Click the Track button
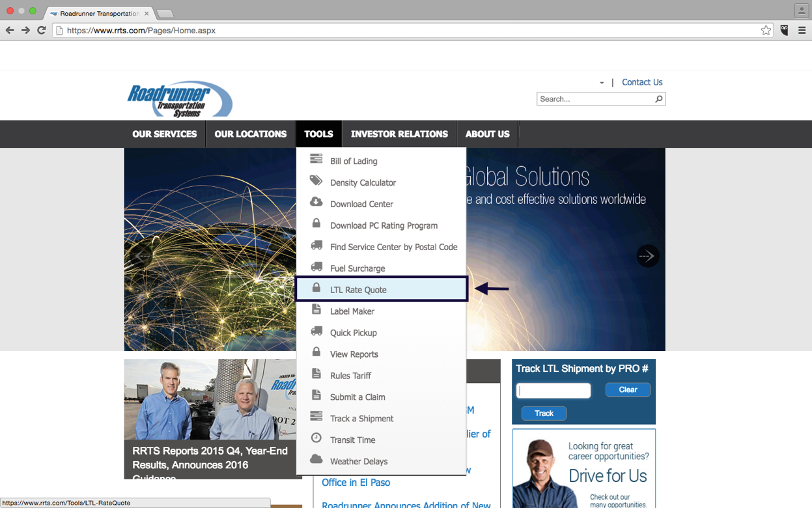This screenshot has height=508, width=812. pyautogui.click(x=543, y=413)
